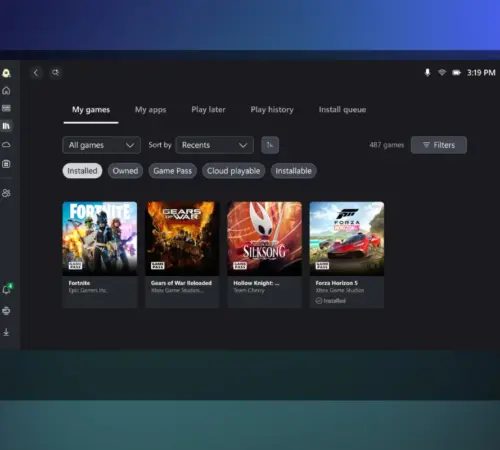
Task: Toggle the Cloud playable filter chip
Action: point(233,171)
